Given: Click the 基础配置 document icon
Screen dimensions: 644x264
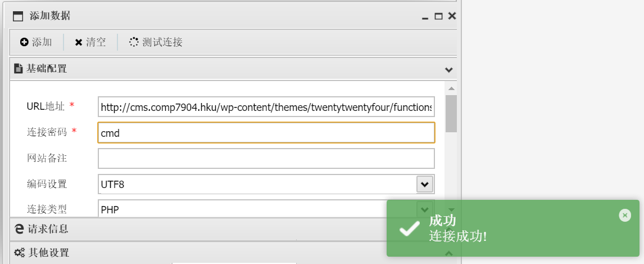Looking at the screenshot, I should pyautogui.click(x=18, y=69).
